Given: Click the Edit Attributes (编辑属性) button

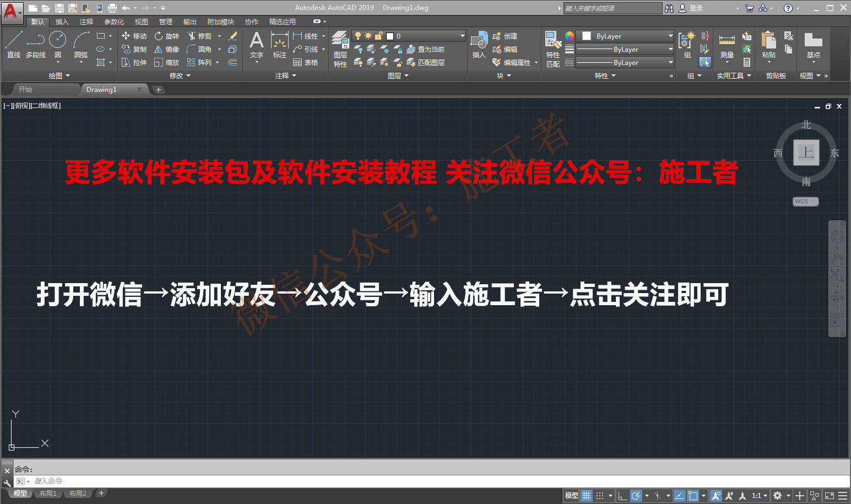Looking at the screenshot, I should click(x=512, y=62).
